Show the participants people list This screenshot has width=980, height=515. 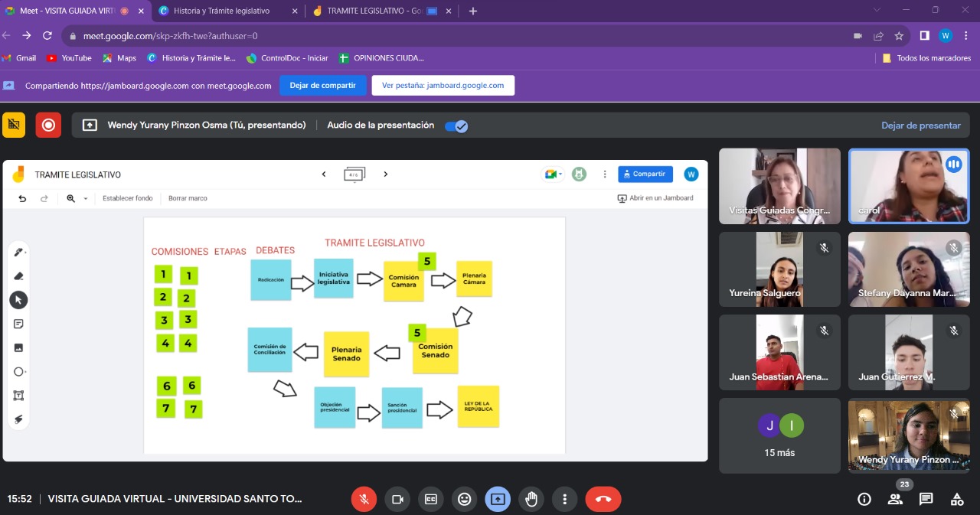point(895,499)
